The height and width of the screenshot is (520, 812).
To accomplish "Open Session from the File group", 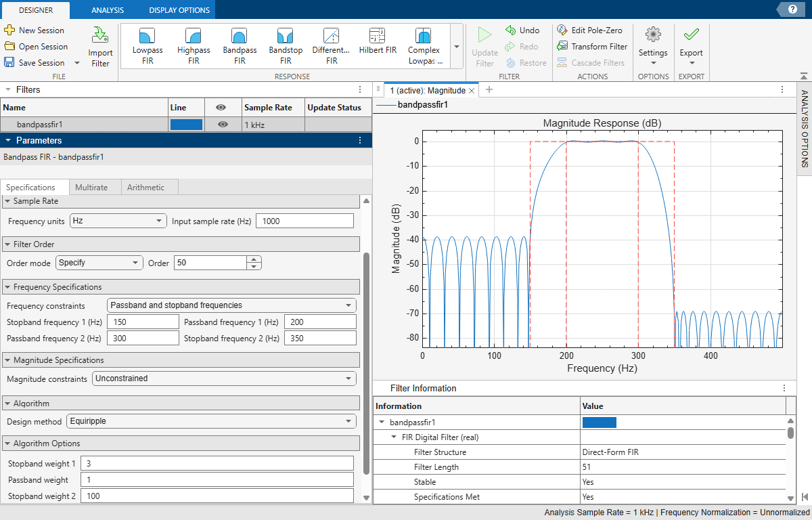I will (36, 47).
